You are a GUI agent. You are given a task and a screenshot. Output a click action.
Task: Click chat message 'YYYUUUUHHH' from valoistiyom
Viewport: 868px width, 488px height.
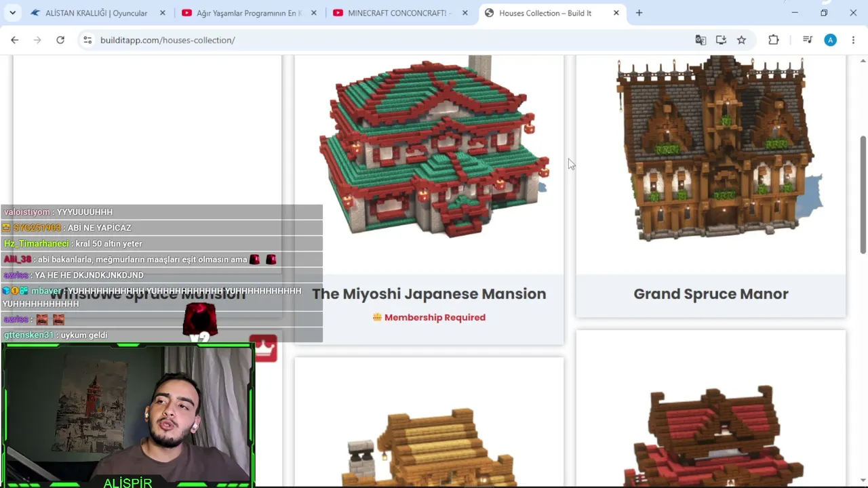pyautogui.click(x=85, y=212)
